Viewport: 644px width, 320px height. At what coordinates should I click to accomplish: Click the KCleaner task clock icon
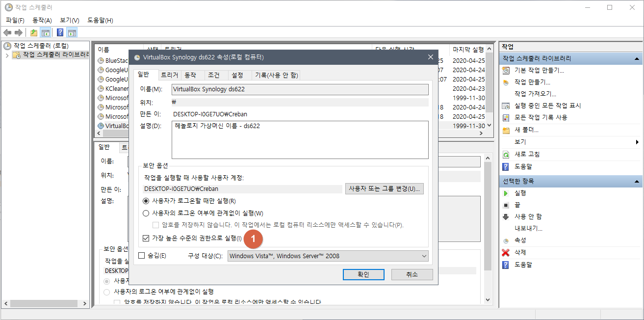[x=101, y=89]
